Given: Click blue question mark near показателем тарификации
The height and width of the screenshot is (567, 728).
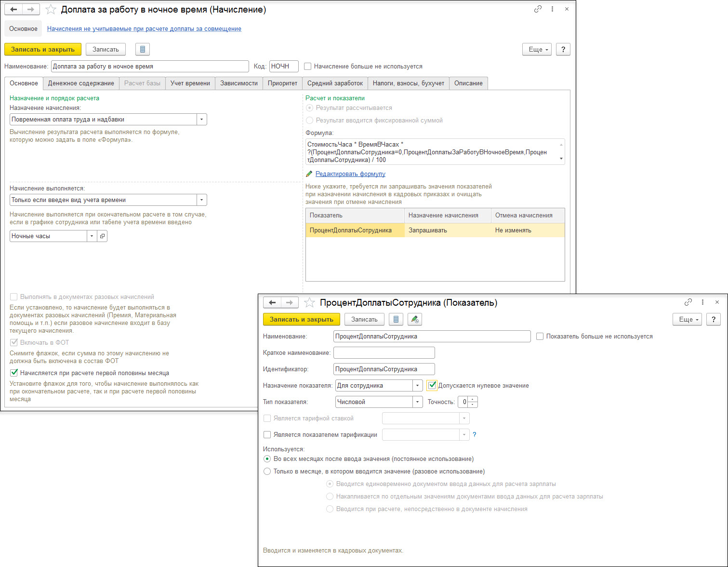Looking at the screenshot, I should 475,434.
